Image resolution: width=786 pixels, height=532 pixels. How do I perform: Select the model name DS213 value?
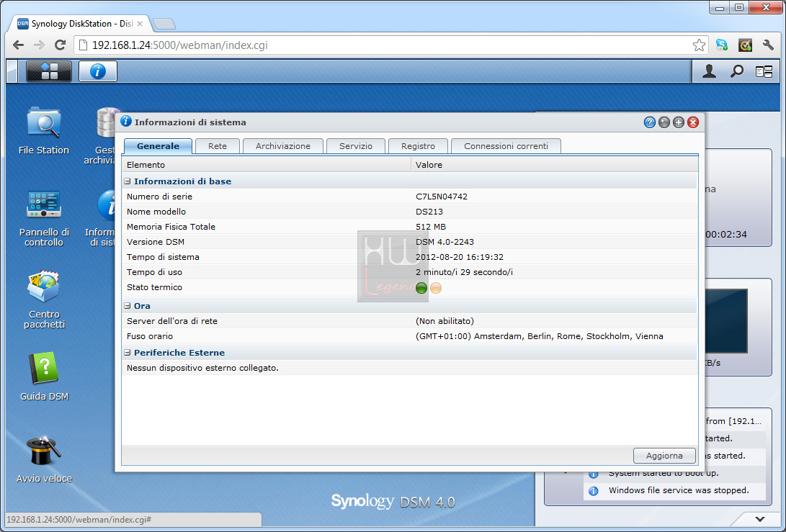(x=429, y=212)
